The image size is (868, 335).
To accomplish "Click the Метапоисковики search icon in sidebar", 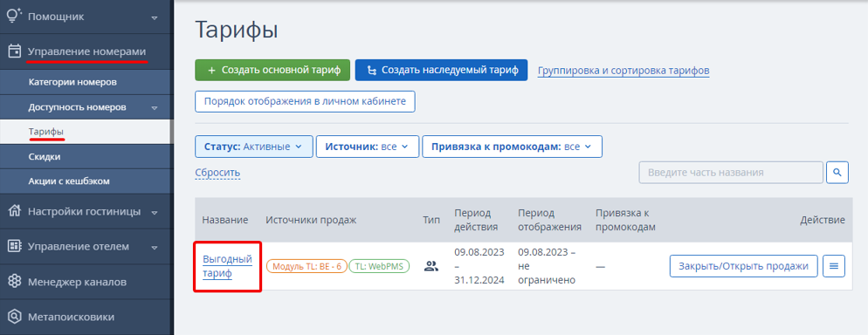I will click(x=14, y=318).
